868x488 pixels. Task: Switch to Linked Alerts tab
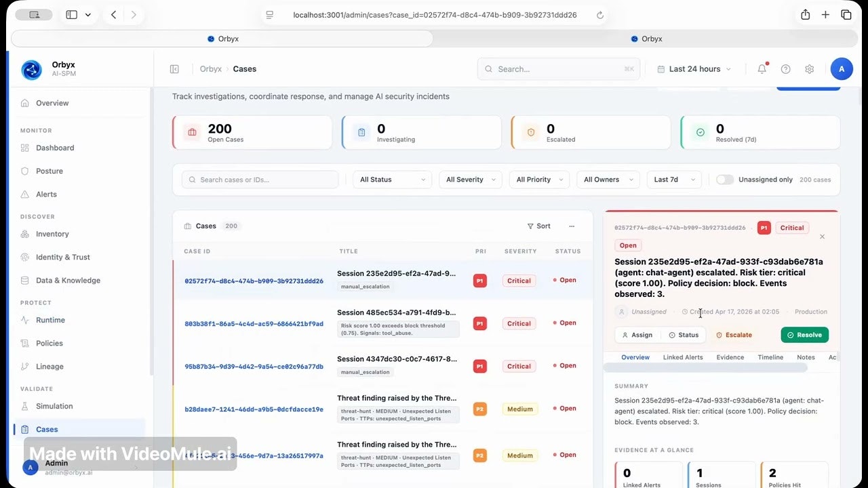(x=683, y=357)
